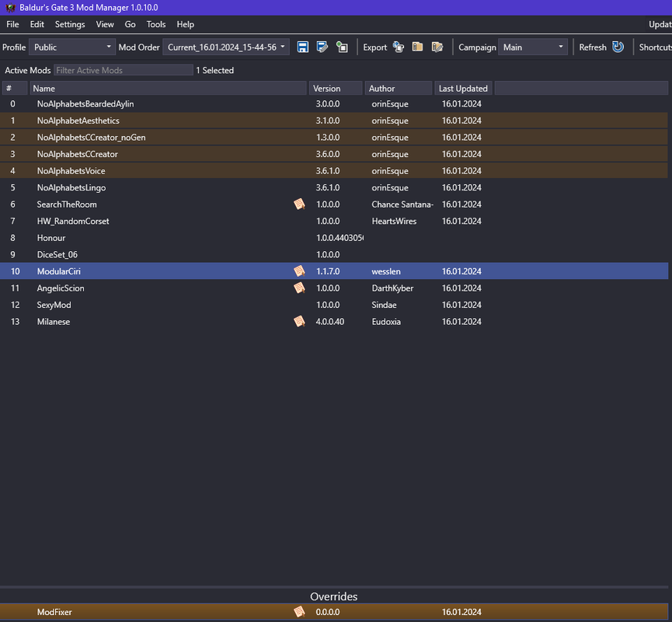Open the Profile dropdown showing Public
Screen dimensions: 672x622
[x=72, y=47]
